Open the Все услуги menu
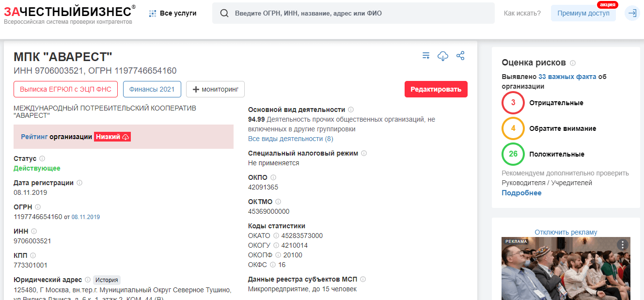 tap(173, 13)
